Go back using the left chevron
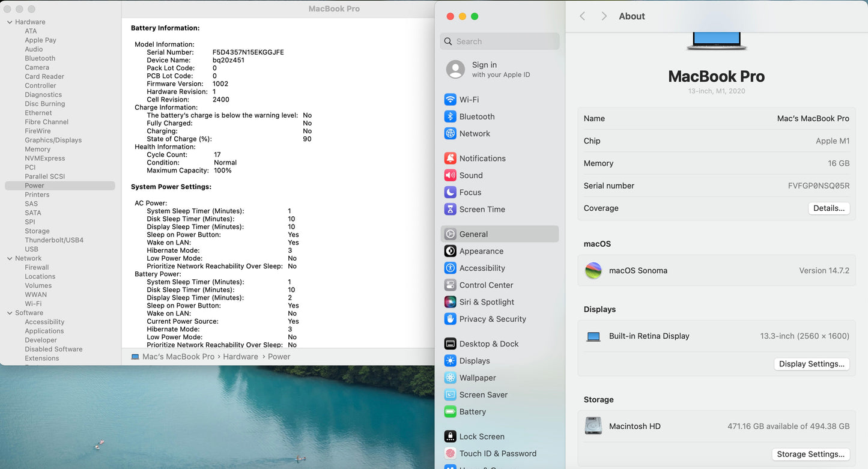Viewport: 868px width, 469px height. point(582,16)
